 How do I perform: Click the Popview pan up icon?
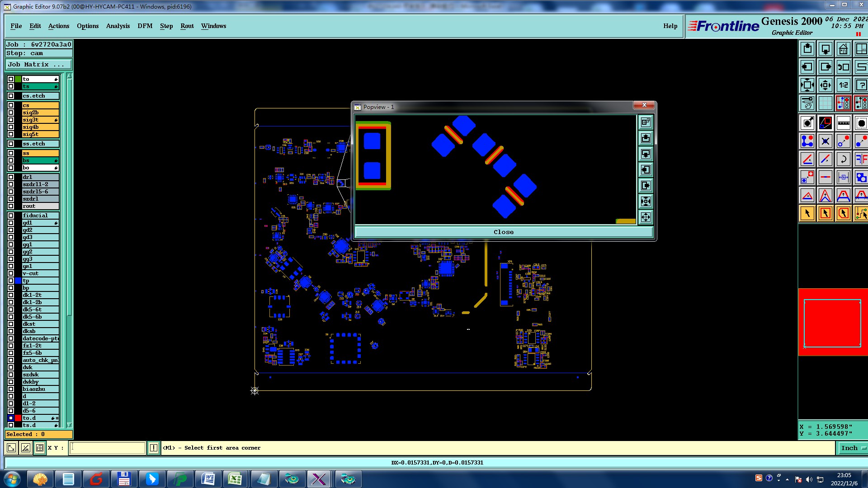(646, 138)
